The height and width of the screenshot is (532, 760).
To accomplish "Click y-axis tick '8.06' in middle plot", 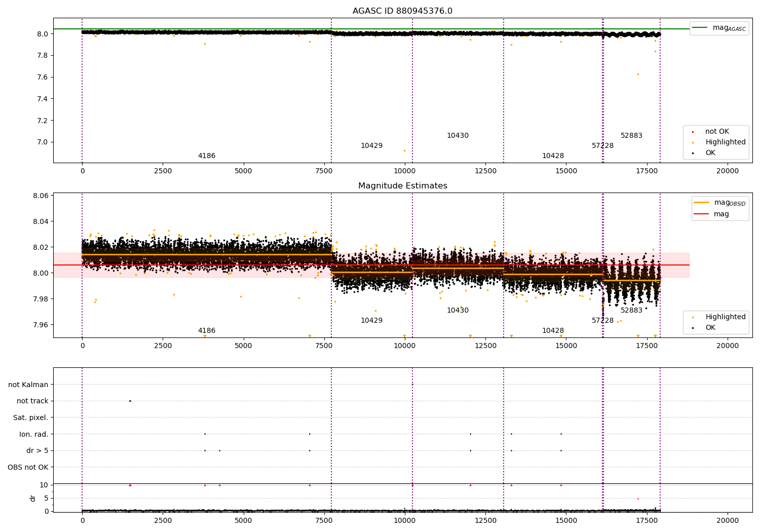I will pyautogui.click(x=41, y=196).
